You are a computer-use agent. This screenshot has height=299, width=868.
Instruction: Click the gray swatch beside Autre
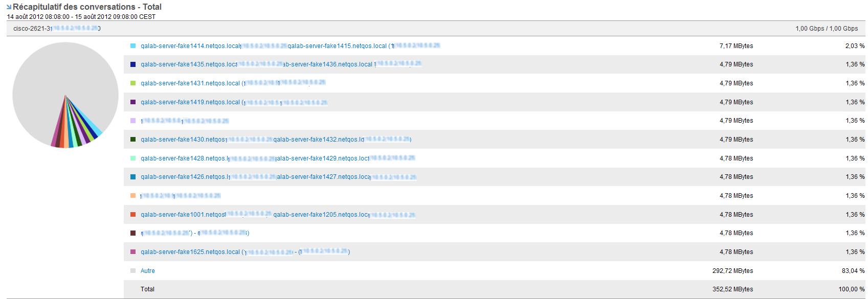133,271
